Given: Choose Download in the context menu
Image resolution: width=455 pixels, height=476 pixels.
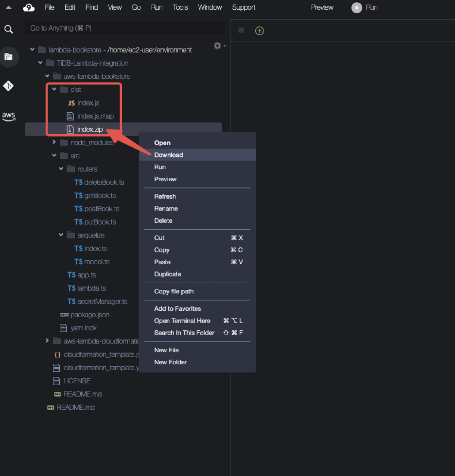Looking at the screenshot, I should (197, 155).
